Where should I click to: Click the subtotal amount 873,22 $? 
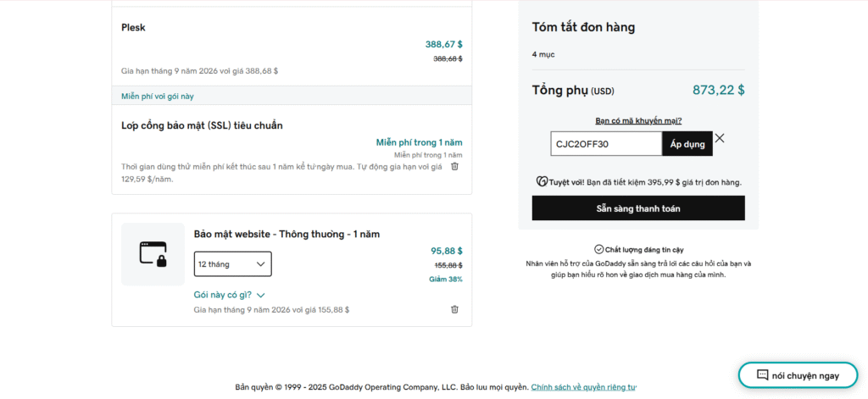718,90
